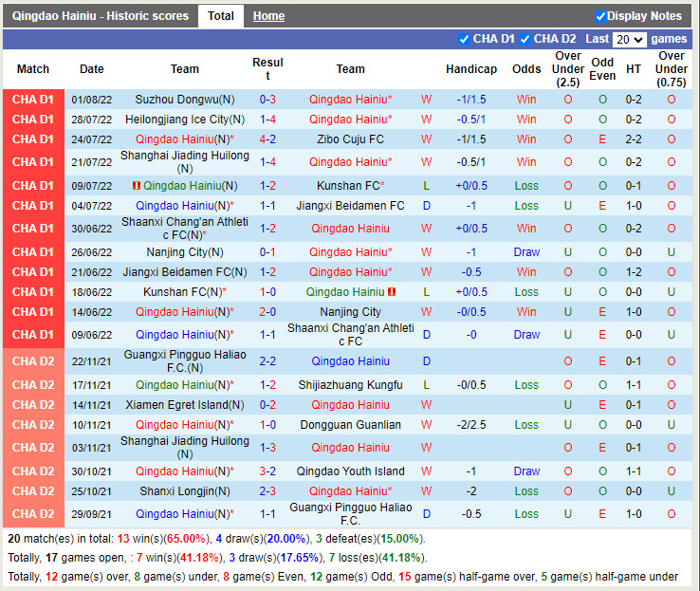Uncheck the CHA D2 league filter
The height and width of the screenshot is (591, 700).
click(x=525, y=39)
